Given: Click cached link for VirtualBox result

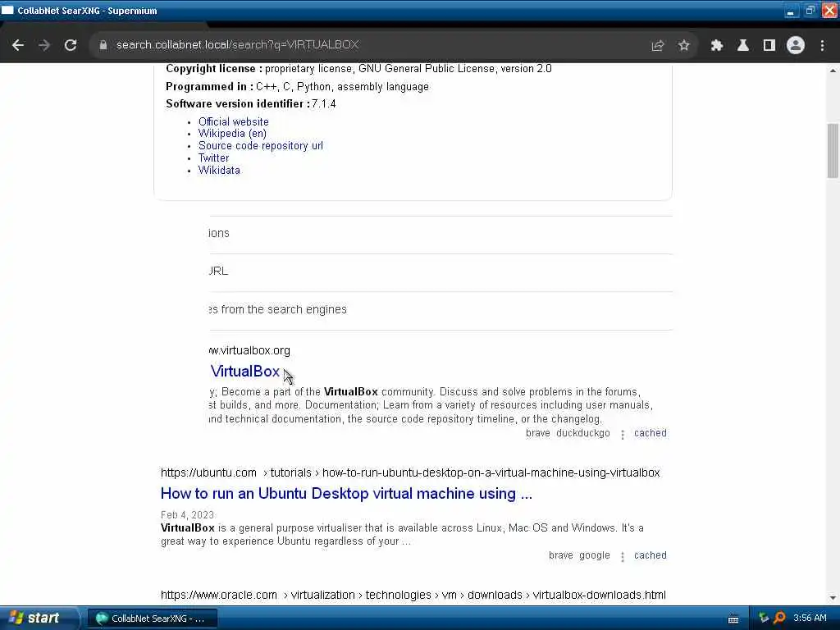Looking at the screenshot, I should [x=651, y=433].
